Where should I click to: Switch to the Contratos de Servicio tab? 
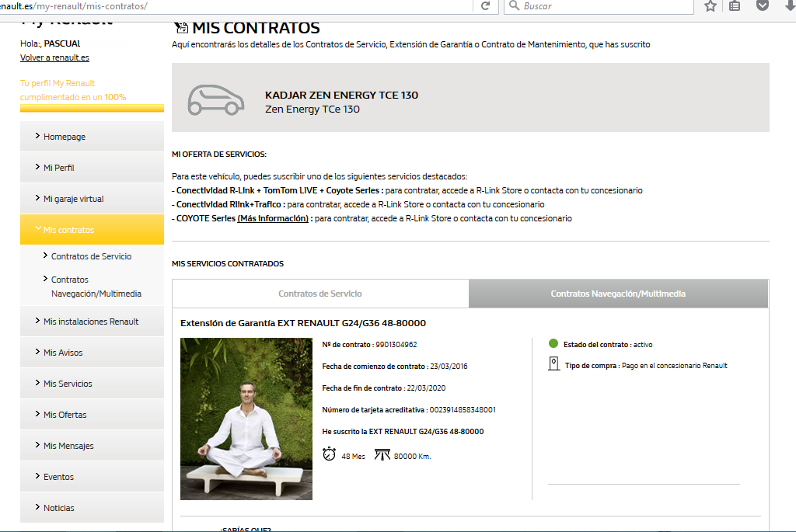pyautogui.click(x=320, y=294)
